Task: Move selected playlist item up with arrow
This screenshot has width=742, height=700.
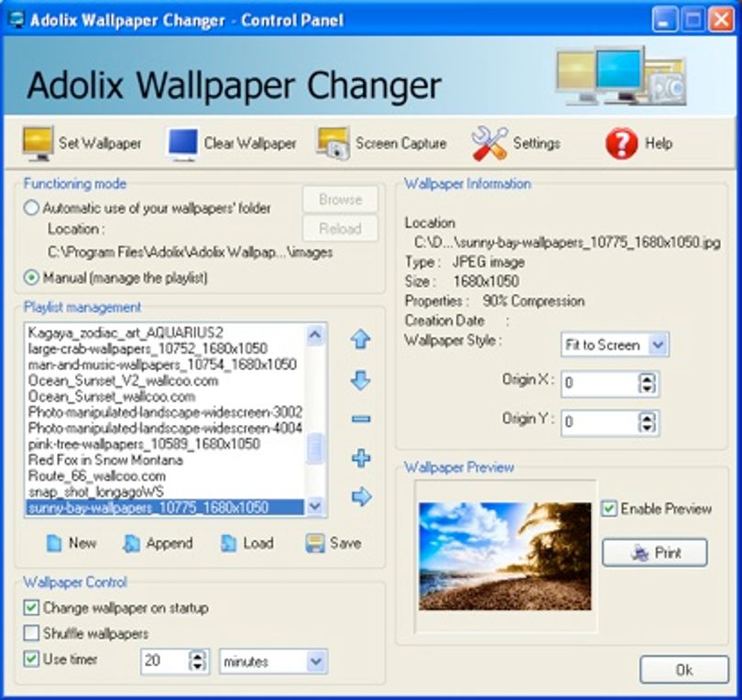Action: (361, 339)
